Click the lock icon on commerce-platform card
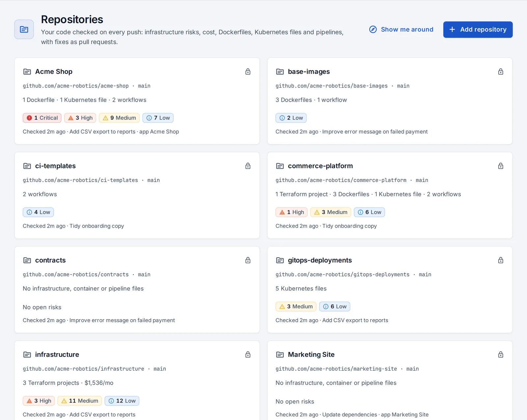The height and width of the screenshot is (420, 527). pyautogui.click(x=501, y=166)
